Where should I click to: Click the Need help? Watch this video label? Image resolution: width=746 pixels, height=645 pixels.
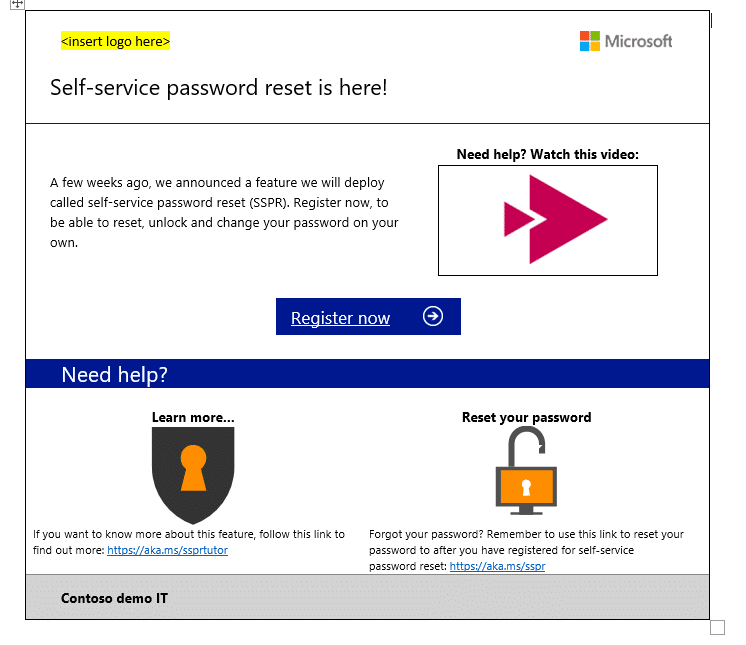click(x=547, y=154)
